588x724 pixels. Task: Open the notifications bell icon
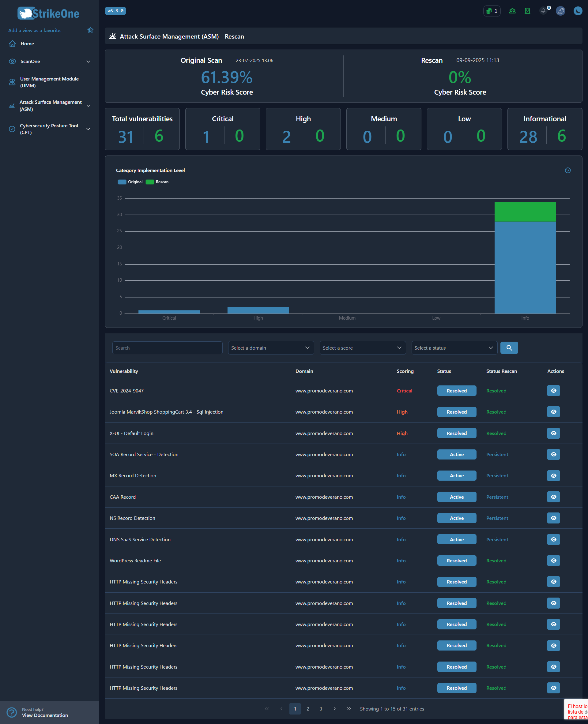543,11
